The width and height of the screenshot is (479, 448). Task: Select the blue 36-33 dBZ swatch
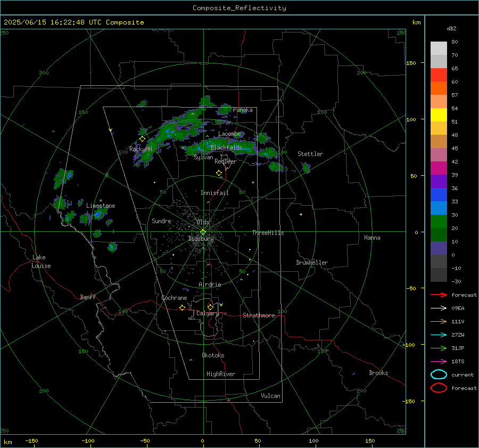(439, 195)
